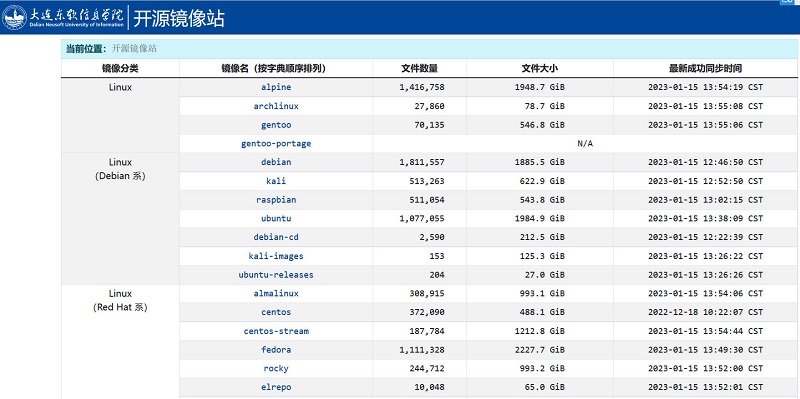Click the 文件数量 column header
The width and height of the screenshot is (800, 399).
pos(419,68)
